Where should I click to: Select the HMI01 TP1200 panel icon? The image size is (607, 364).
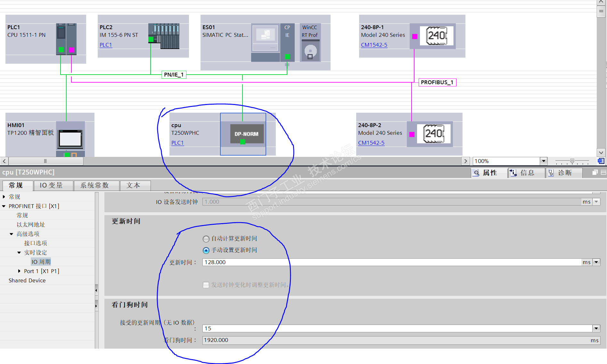coord(70,139)
